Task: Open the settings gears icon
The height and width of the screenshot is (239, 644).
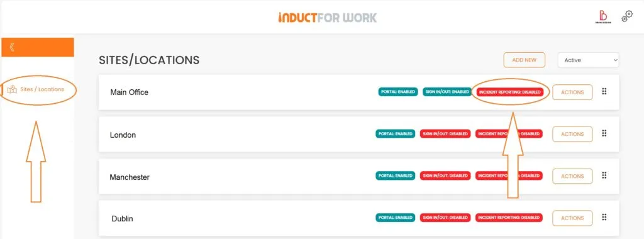Action: point(626,16)
